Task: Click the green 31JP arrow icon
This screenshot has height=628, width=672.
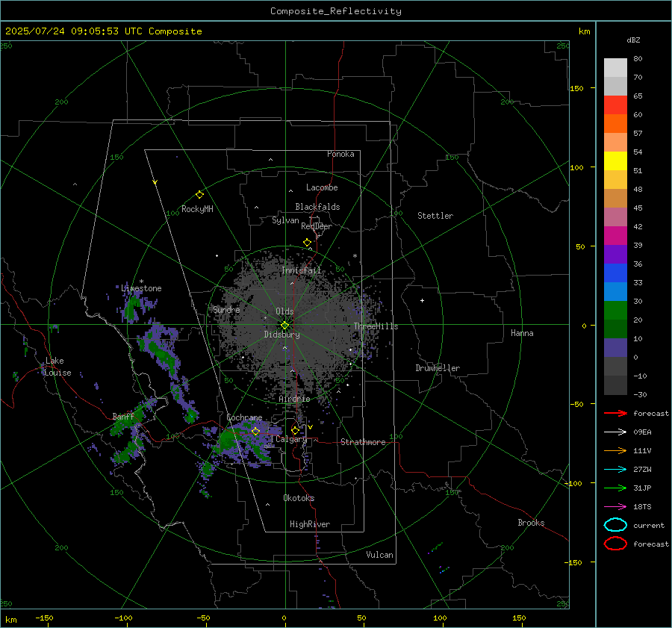Action: [615, 488]
